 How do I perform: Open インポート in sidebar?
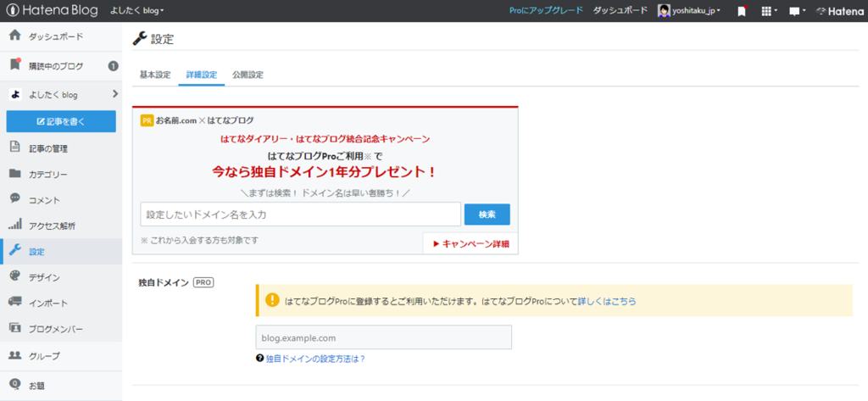pos(48,304)
